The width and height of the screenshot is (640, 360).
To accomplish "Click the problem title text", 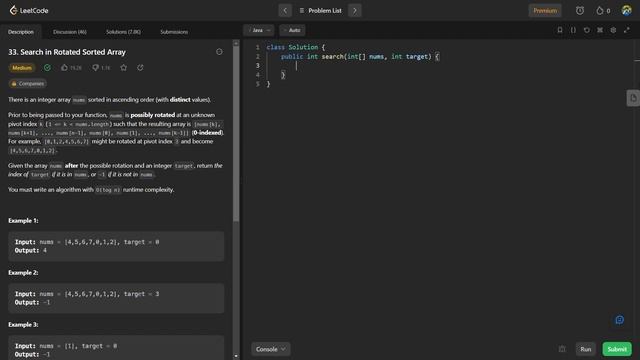I will [67, 52].
